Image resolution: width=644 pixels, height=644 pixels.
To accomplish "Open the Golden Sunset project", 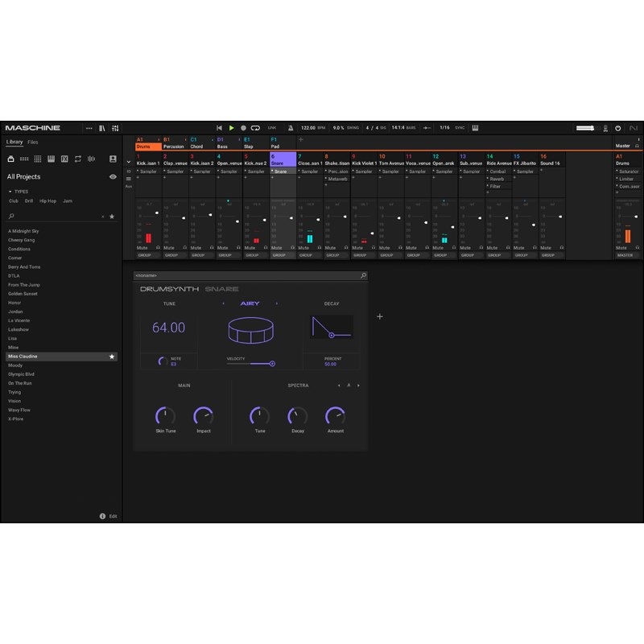I will point(23,294).
